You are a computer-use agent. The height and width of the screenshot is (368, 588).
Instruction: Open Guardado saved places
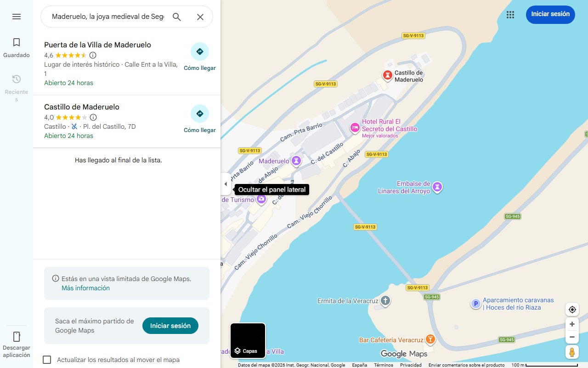pyautogui.click(x=17, y=48)
